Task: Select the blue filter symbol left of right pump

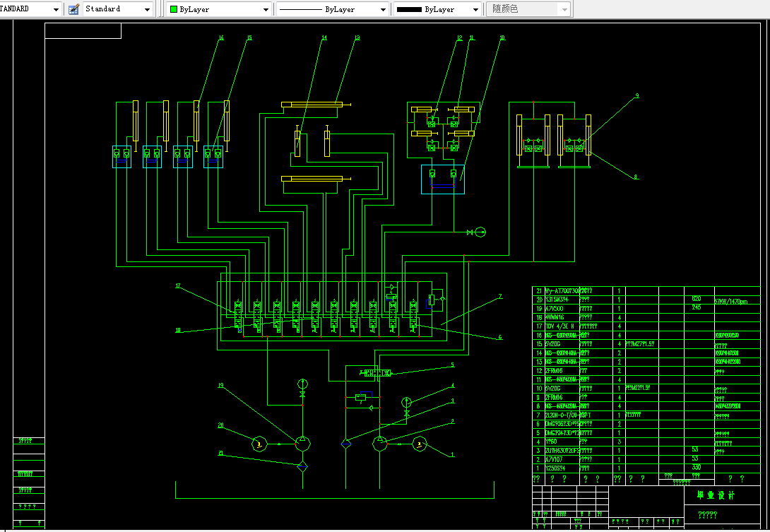Action: coord(346,444)
